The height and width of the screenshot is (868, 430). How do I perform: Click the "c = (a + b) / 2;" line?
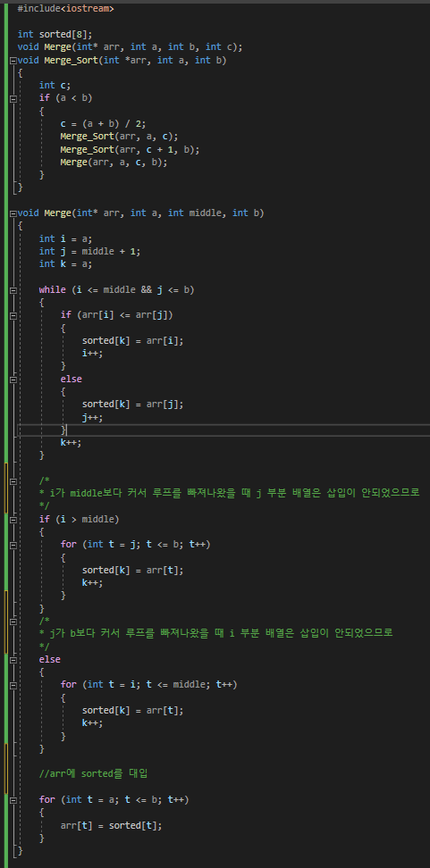tap(103, 123)
